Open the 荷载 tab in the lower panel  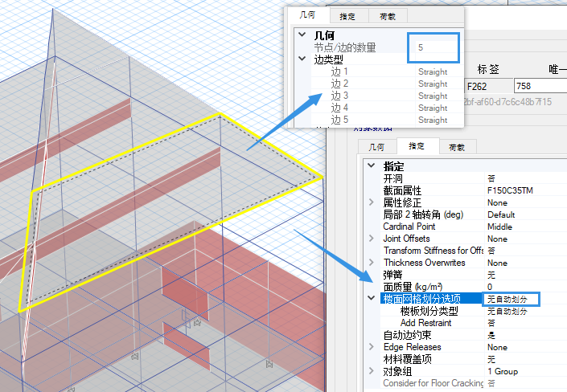[x=457, y=147]
